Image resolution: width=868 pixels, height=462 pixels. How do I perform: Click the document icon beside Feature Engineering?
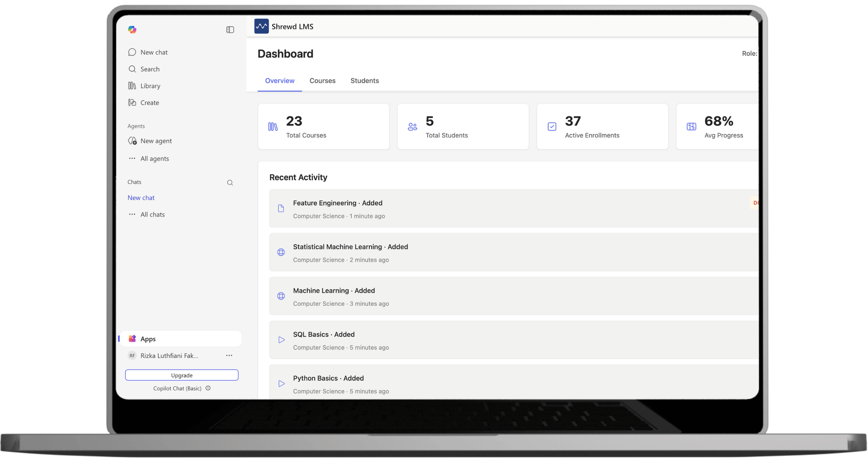coord(281,208)
